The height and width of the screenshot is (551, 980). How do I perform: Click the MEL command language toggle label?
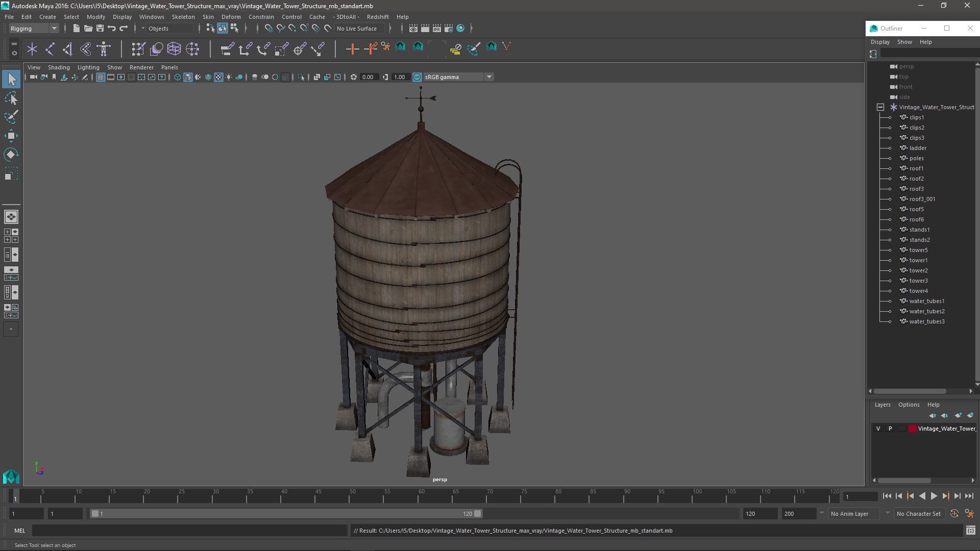point(19,531)
